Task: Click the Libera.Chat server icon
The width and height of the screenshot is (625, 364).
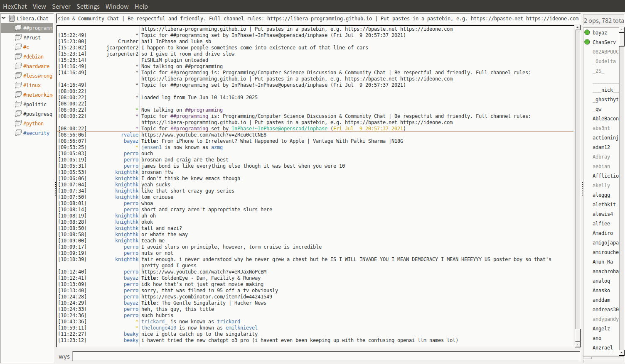Action: tap(12, 18)
